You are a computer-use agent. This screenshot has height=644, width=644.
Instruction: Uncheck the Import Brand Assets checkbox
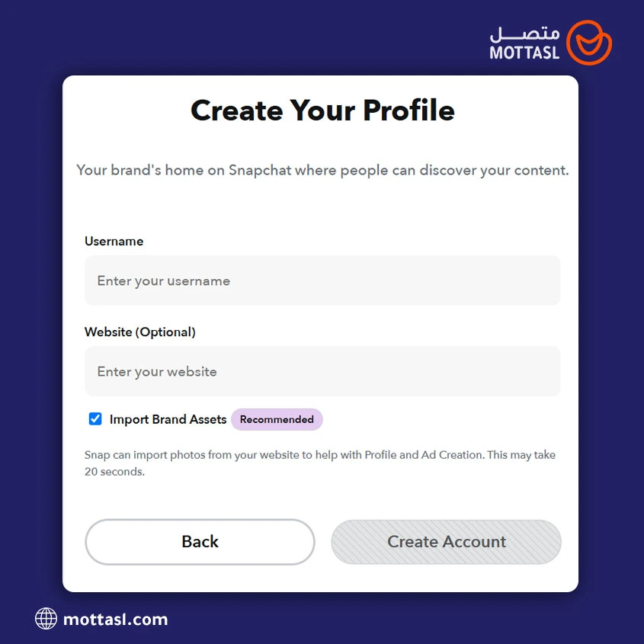pyautogui.click(x=95, y=419)
